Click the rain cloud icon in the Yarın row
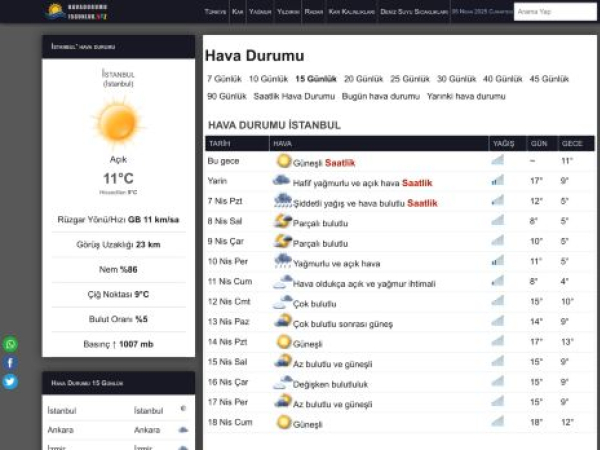The width and height of the screenshot is (600, 450). pyautogui.click(x=282, y=180)
